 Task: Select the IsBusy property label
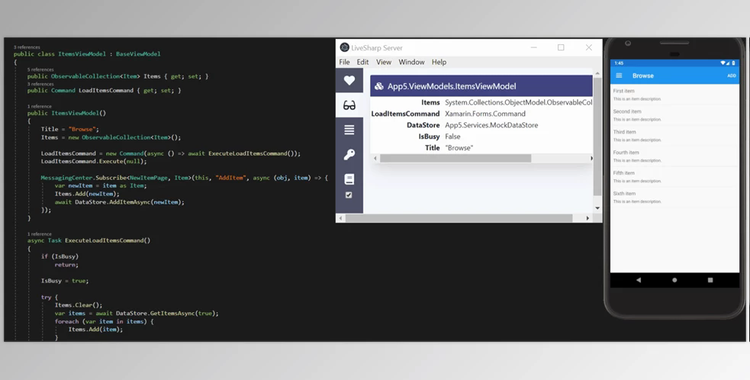tap(429, 137)
